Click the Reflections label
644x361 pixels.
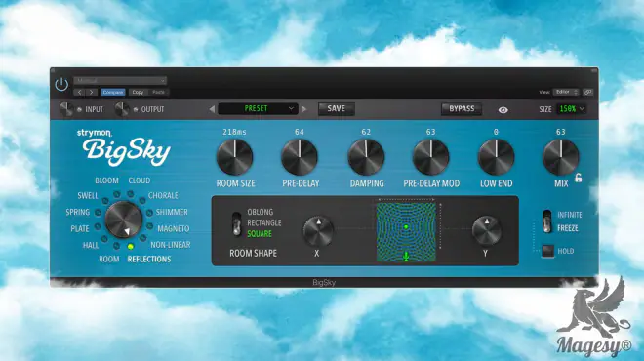tap(149, 260)
